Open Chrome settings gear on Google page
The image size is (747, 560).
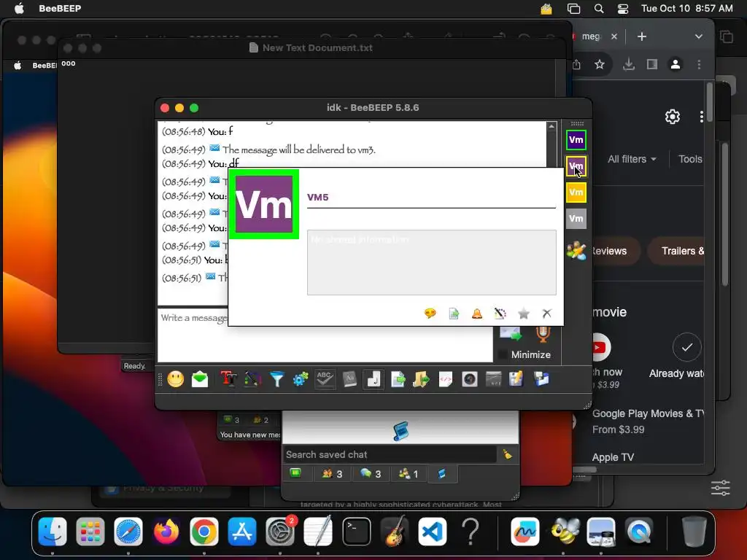click(672, 117)
